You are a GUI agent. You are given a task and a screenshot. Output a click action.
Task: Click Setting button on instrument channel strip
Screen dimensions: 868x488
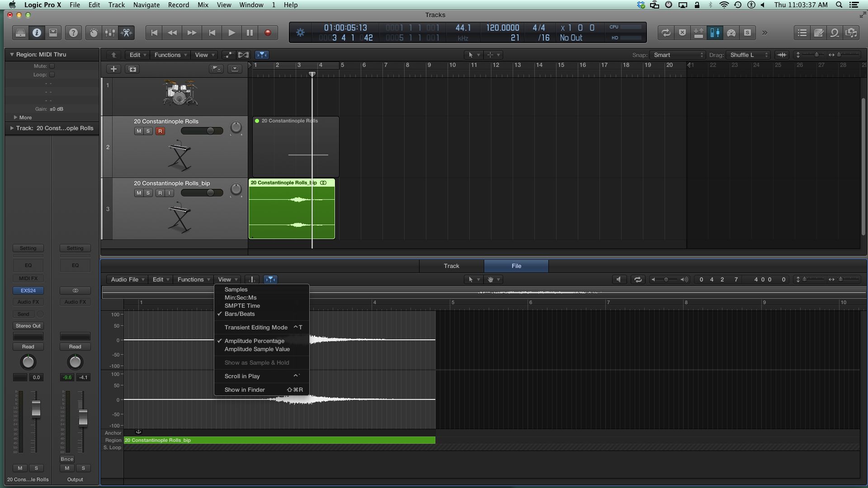coord(28,248)
